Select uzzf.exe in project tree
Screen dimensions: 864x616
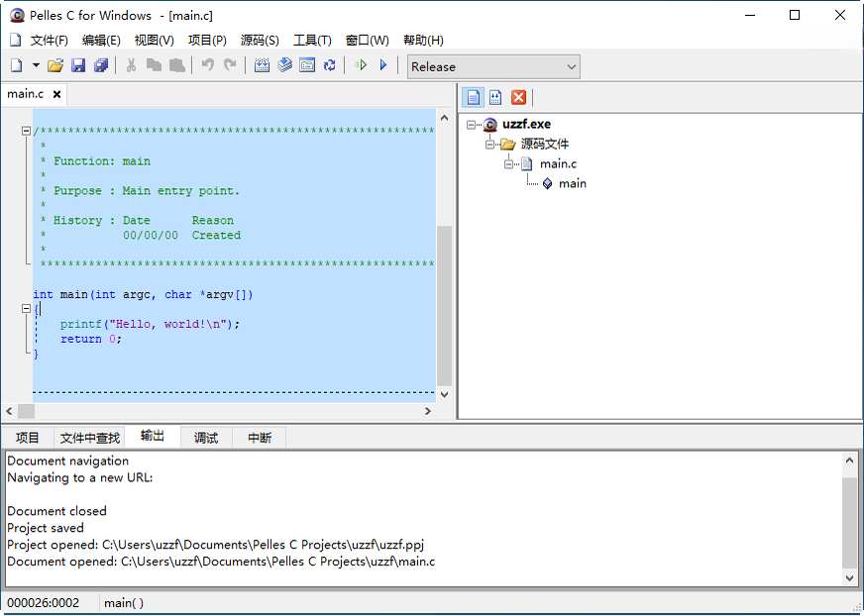point(526,125)
